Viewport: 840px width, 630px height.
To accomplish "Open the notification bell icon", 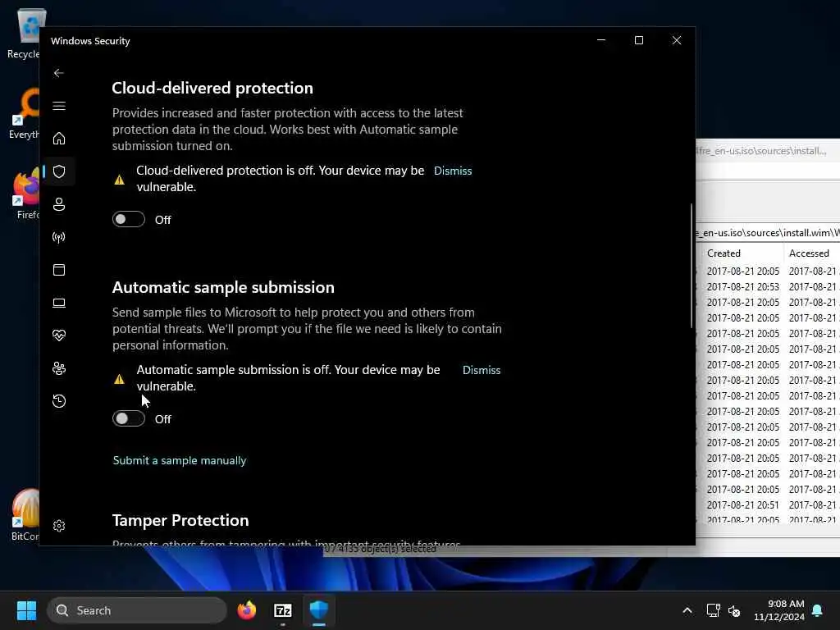I will coord(818,610).
